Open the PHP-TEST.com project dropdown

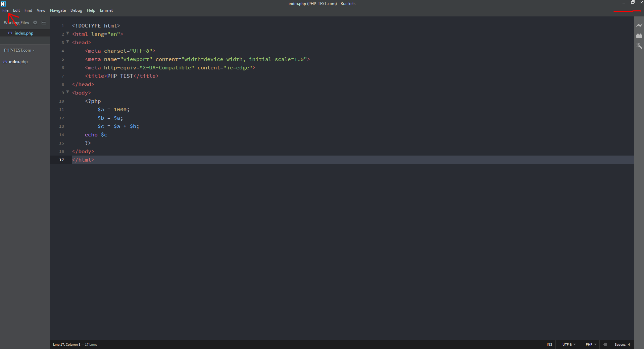pyautogui.click(x=19, y=50)
